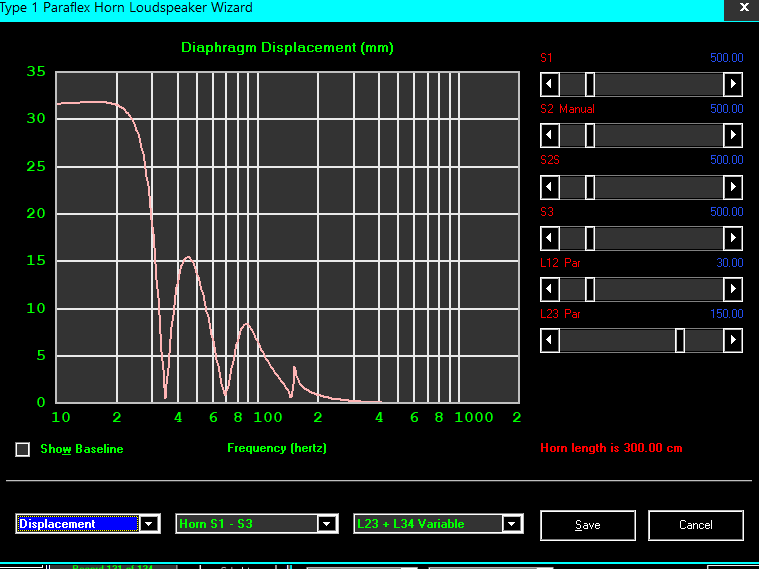Click the S2 Manual label
The width and height of the screenshot is (759, 569).
click(x=567, y=109)
